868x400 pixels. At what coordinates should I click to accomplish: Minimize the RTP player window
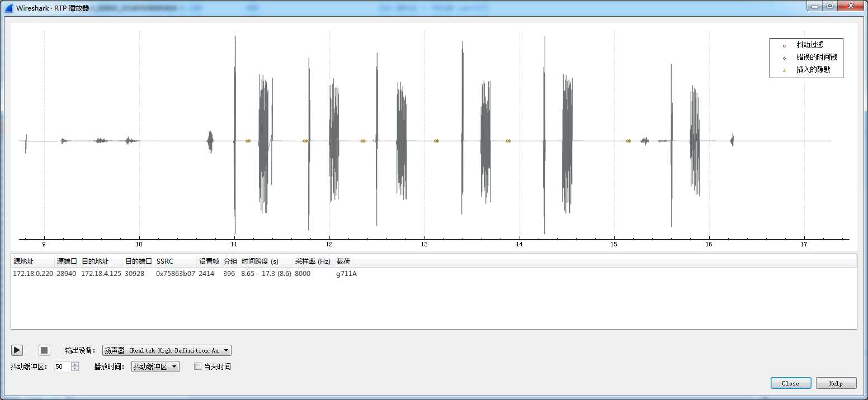pos(815,6)
